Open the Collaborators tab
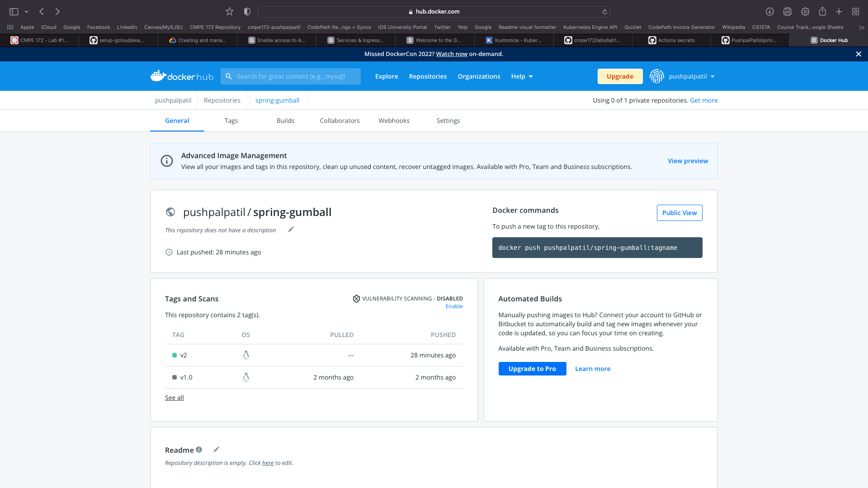 340,121
